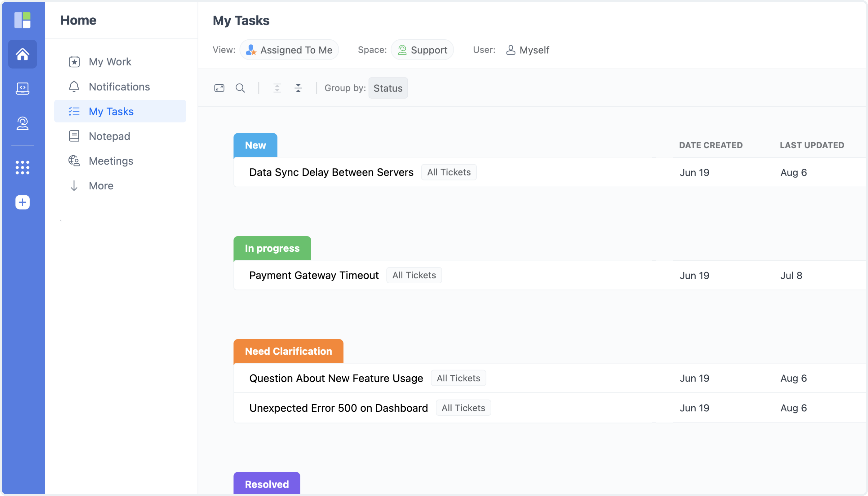Click the collapse all groups icon

coord(298,88)
